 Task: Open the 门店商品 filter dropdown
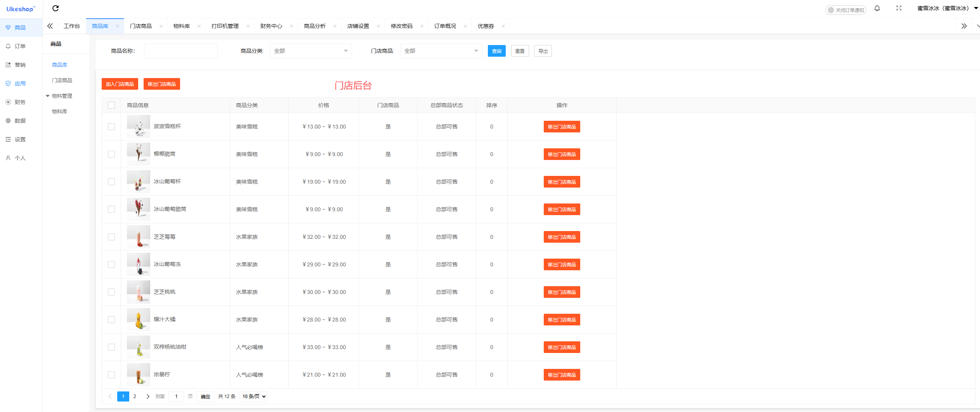pyautogui.click(x=441, y=51)
